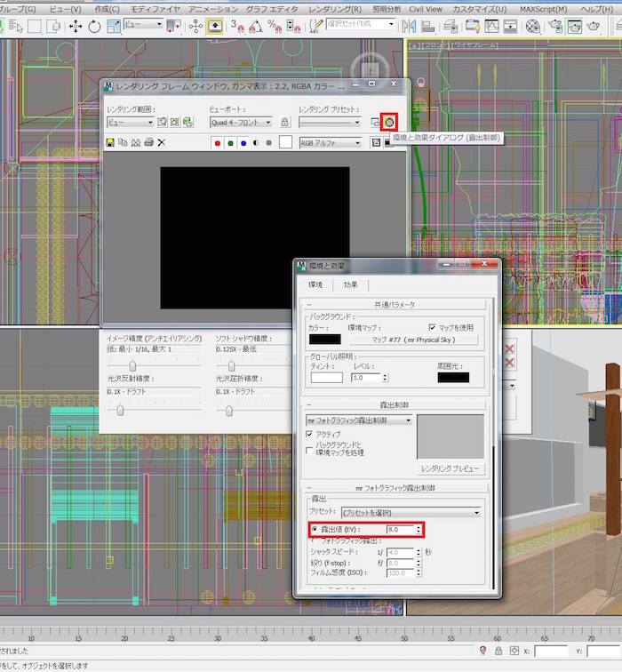622x672 pixels.
Task: Enable the blue channel button
Action: (x=243, y=142)
